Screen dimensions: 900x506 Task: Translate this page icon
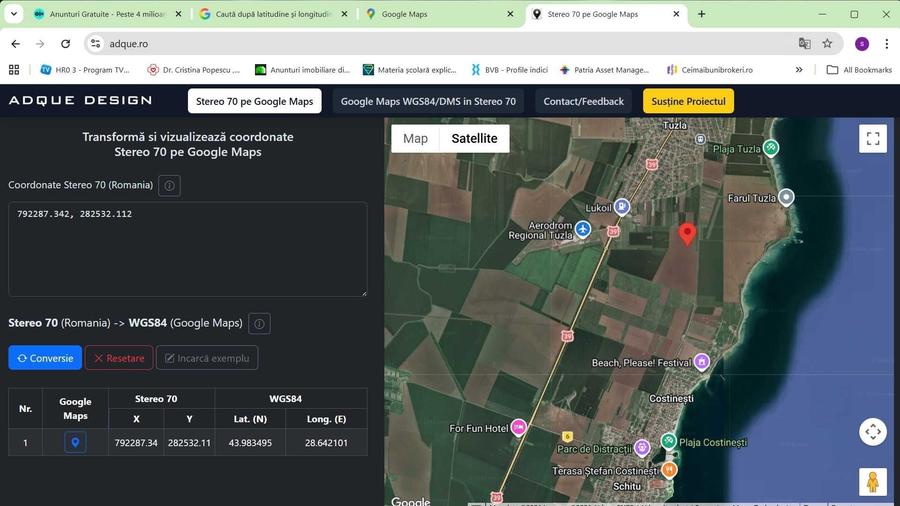pyautogui.click(x=805, y=44)
